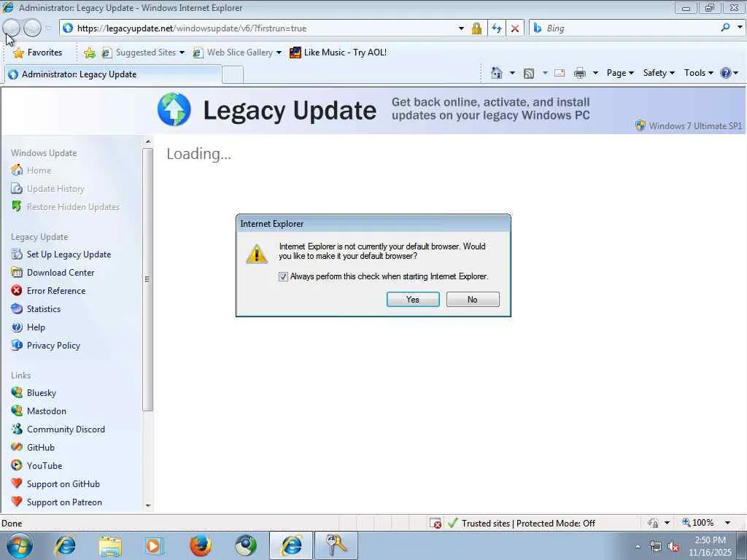Open the Favorites star button
The width and height of the screenshot is (747, 560).
(x=38, y=52)
